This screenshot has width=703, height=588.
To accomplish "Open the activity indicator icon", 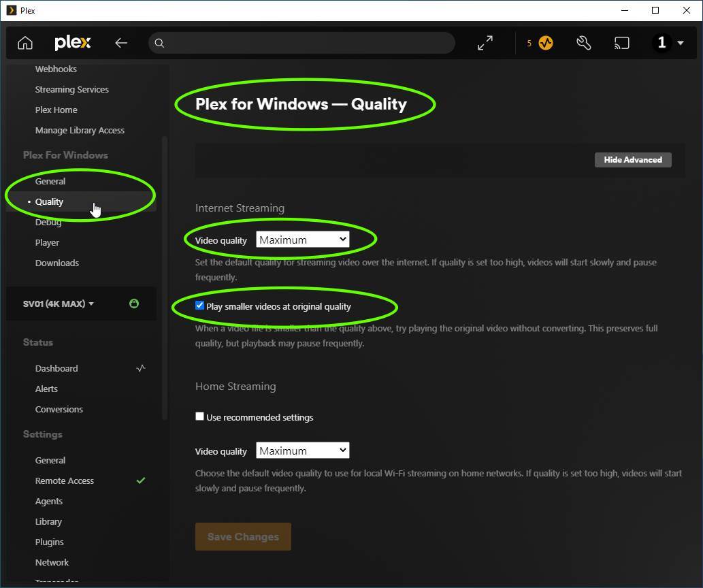I will pyautogui.click(x=546, y=43).
